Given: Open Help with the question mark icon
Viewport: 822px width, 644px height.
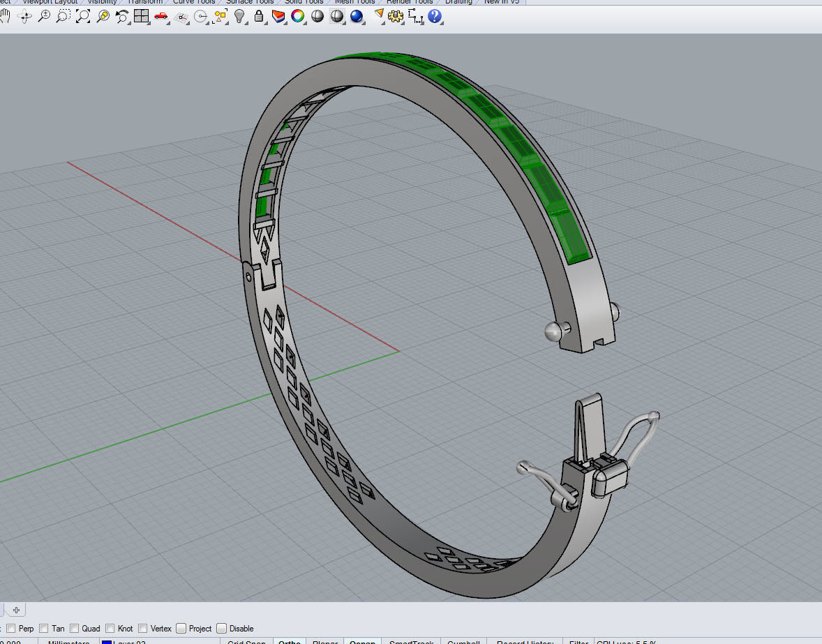Looking at the screenshot, I should [x=435, y=16].
